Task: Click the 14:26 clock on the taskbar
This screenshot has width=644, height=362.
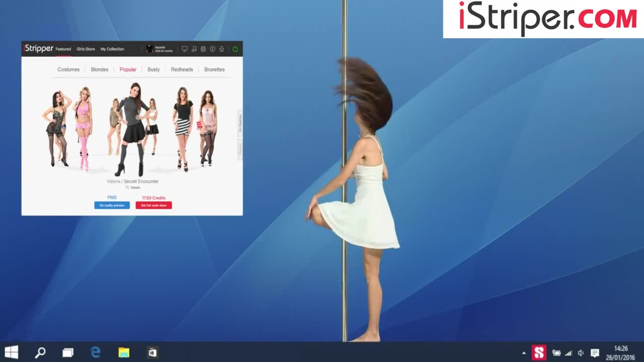Action: (x=621, y=348)
